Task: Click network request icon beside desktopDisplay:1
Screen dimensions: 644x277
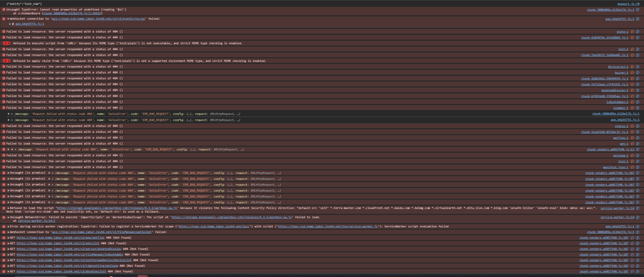Action: pyautogui.click(x=632, y=90)
